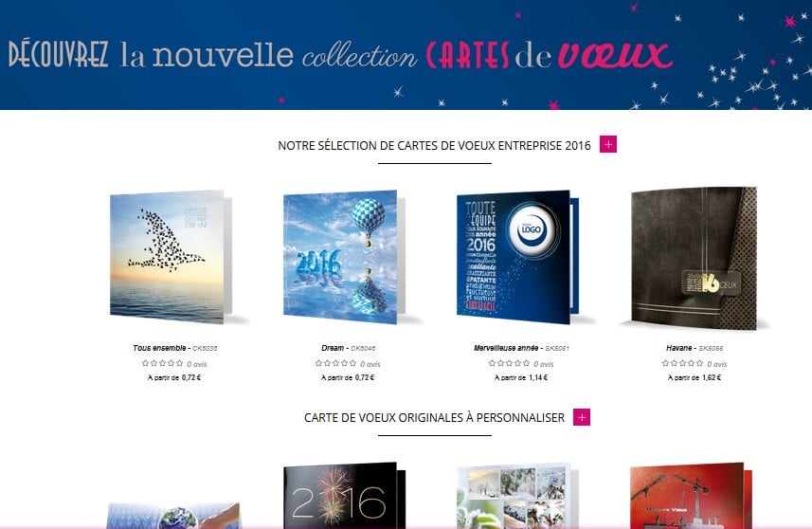This screenshot has width=812, height=529.
Task: Select the star rating under Dream
Action: pos(336,363)
